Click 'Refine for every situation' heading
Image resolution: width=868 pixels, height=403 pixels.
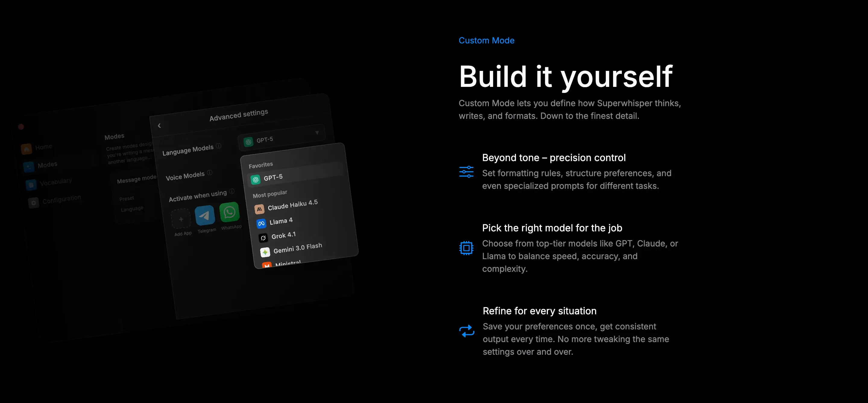coord(539,311)
